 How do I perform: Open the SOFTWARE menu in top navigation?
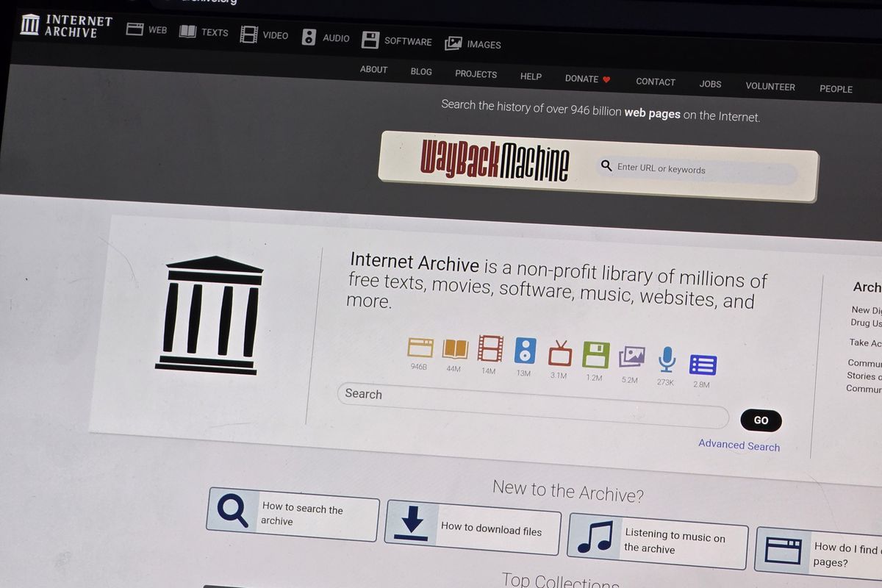(397, 40)
